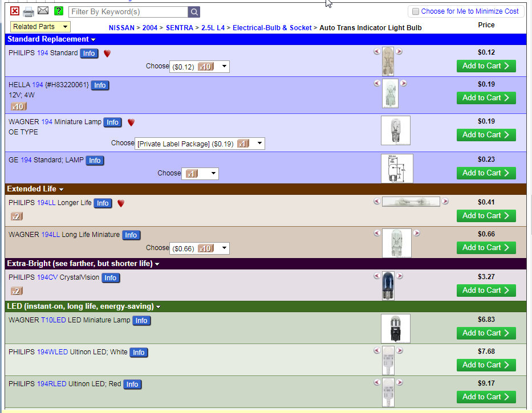Add the $3.27 PHILIPS 194CV to cart
Screen dimensions: 532x413
(x=486, y=291)
